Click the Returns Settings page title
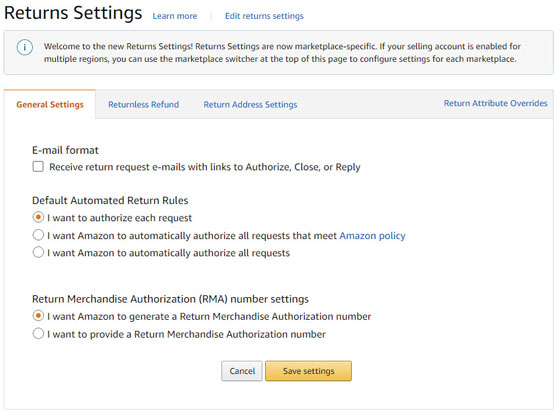Screen dimensions: 556x412 (x=73, y=13)
